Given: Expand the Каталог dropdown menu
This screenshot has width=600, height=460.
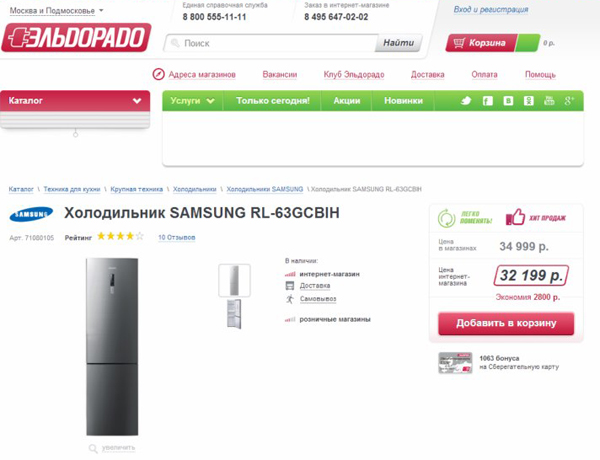Looking at the screenshot, I should click(137, 101).
